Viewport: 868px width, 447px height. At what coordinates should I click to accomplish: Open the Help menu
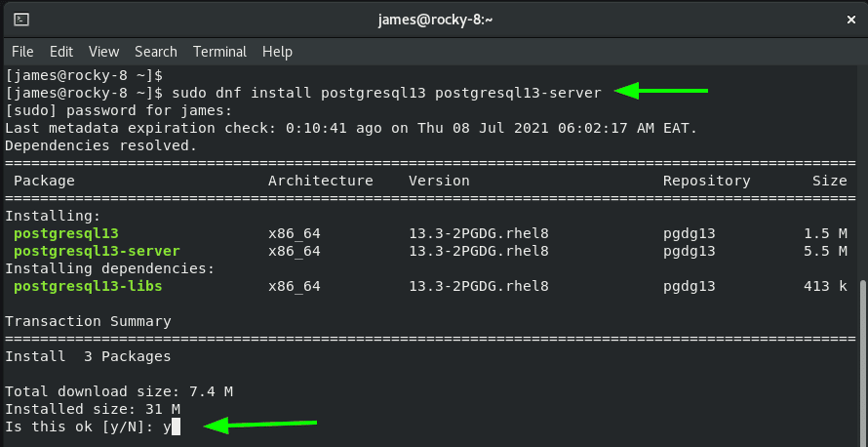(277, 52)
